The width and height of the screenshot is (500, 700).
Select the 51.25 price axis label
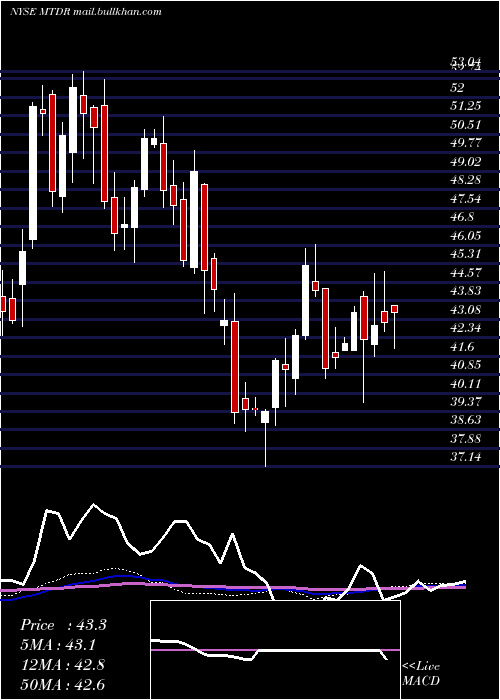[x=466, y=106]
